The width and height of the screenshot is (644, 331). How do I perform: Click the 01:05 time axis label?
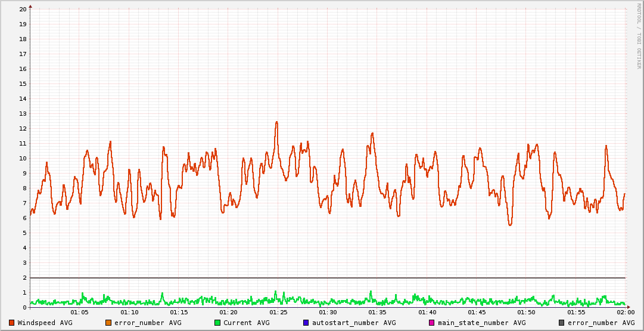pos(80,313)
